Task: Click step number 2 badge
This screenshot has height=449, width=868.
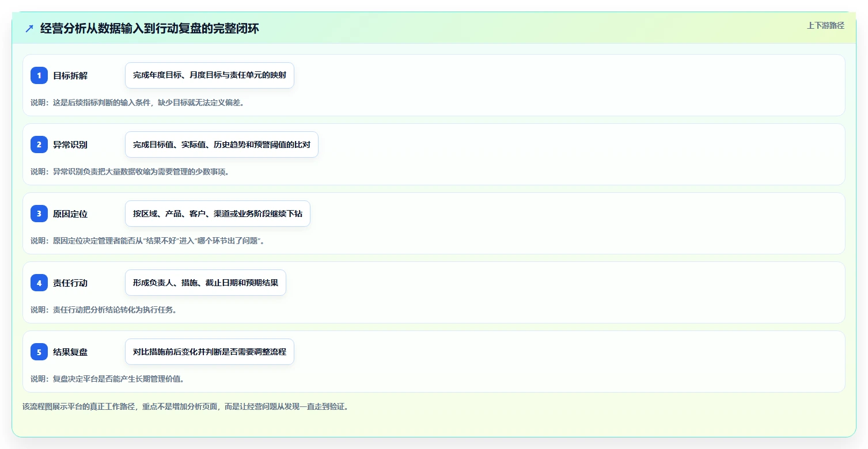Action: [39, 144]
